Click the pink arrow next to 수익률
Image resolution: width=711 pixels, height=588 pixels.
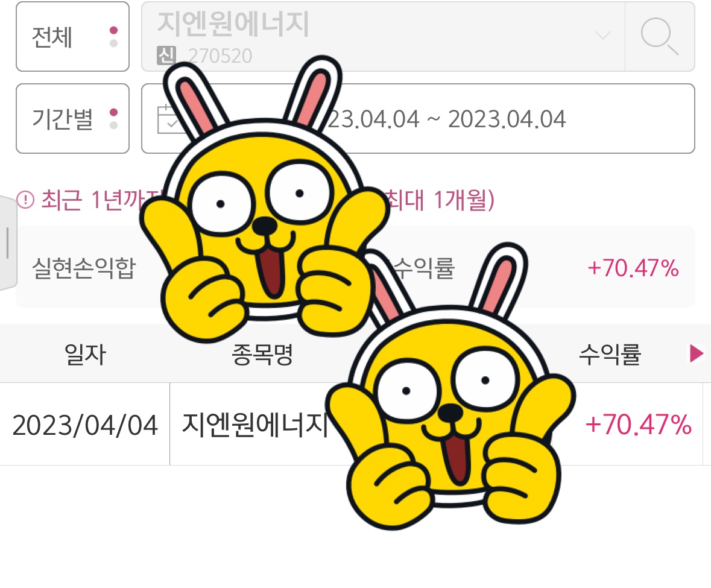[696, 353]
